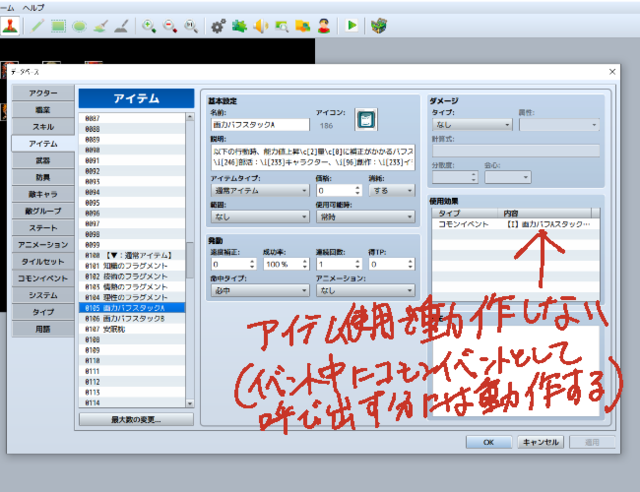Switch to the ステート tab
Viewport: 640px width, 492px height.
tap(43, 228)
